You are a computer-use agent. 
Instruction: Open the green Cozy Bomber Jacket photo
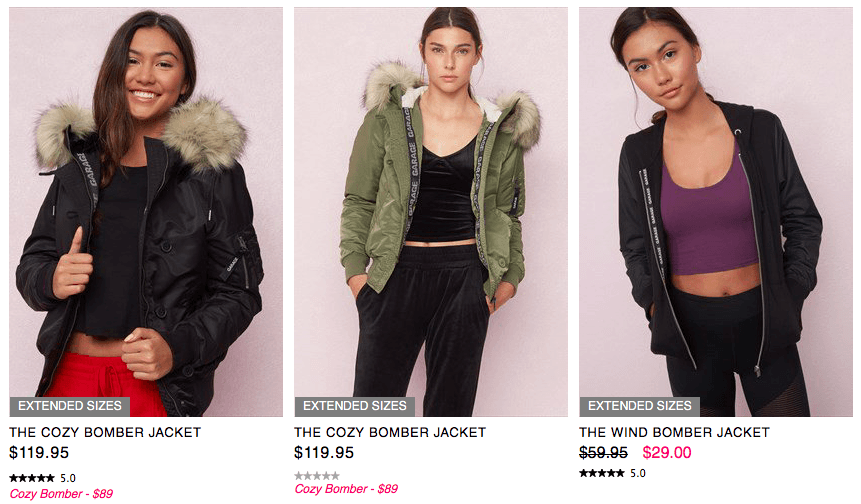pyautogui.click(x=430, y=211)
